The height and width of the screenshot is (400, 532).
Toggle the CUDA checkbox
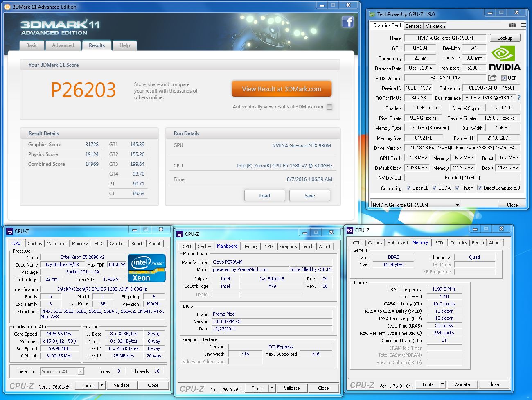tap(434, 188)
